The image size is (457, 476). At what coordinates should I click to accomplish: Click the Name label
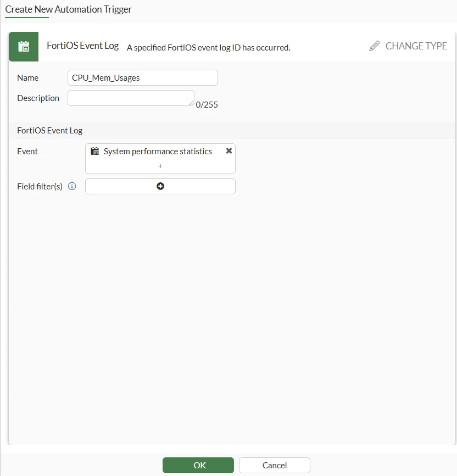(27, 78)
